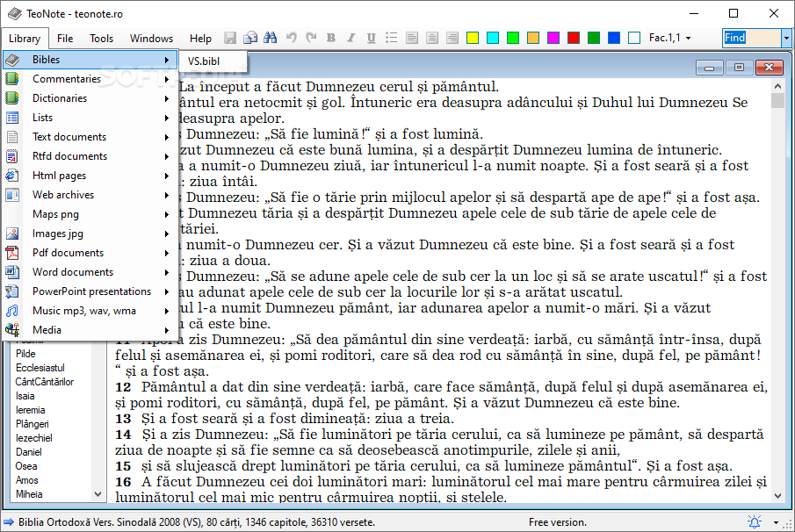Click the status bar blue arrow icon
Screen dimensions: 795x532
tap(9, 521)
